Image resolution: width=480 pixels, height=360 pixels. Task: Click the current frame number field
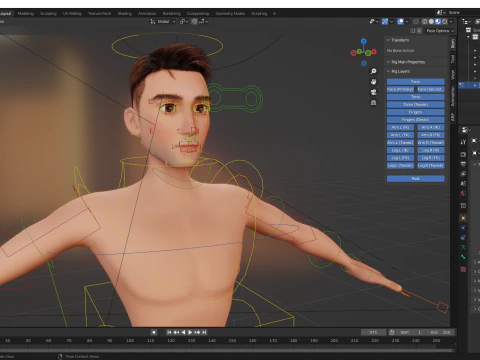pos(373,332)
